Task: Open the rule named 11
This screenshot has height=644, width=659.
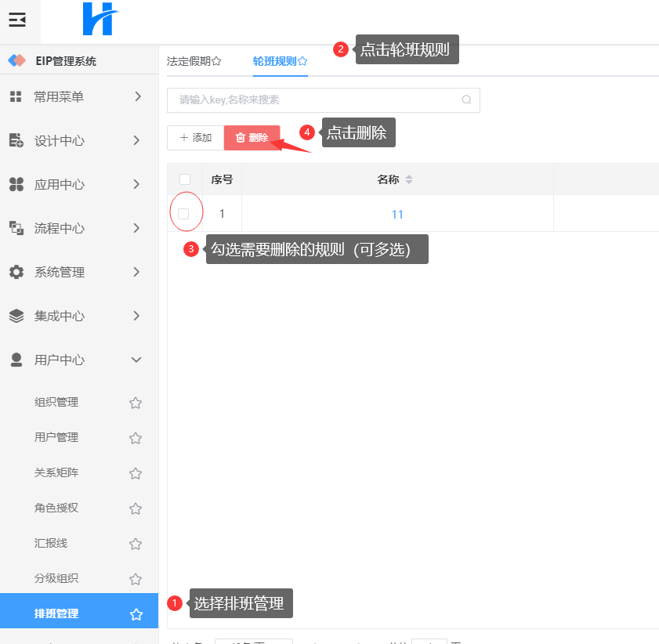Action: (397, 214)
